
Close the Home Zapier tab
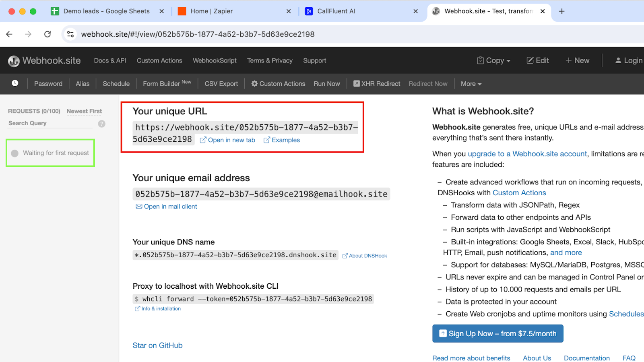click(289, 11)
